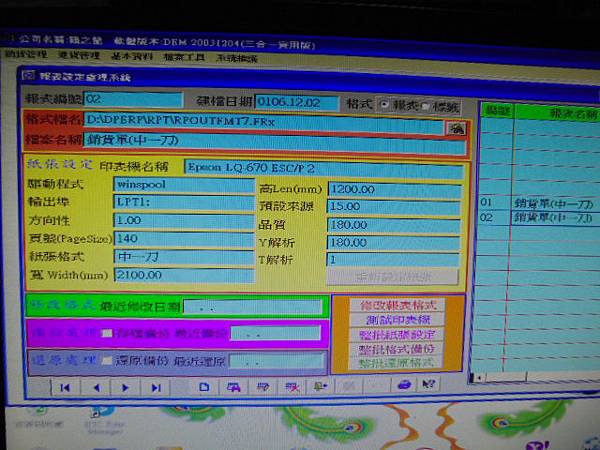Screen dimensions: 600x450
Task: Go to the next record arrow
Action: pyautogui.click(x=125, y=388)
